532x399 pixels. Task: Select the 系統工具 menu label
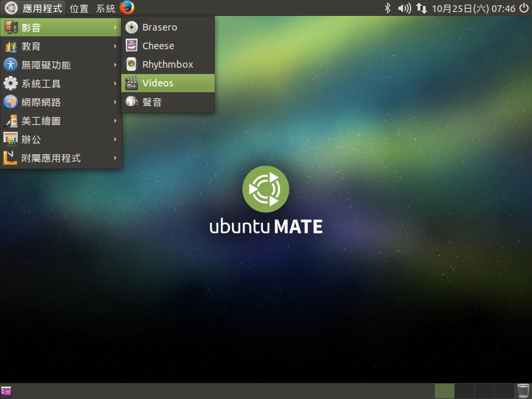point(41,84)
